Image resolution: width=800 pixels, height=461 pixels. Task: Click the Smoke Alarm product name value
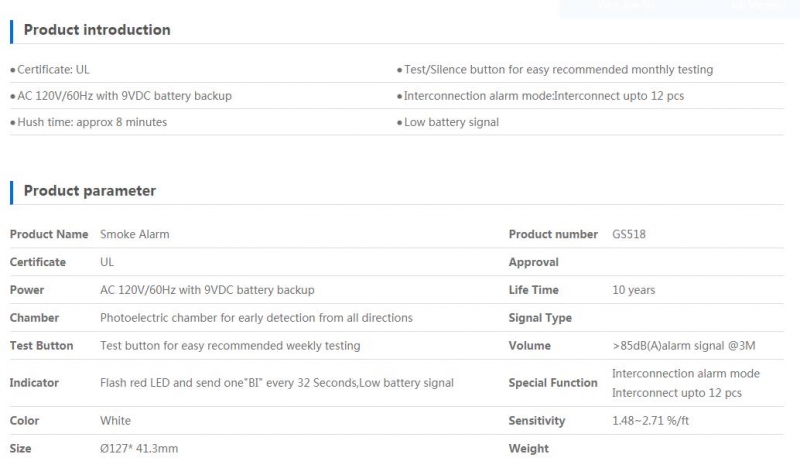(x=135, y=235)
